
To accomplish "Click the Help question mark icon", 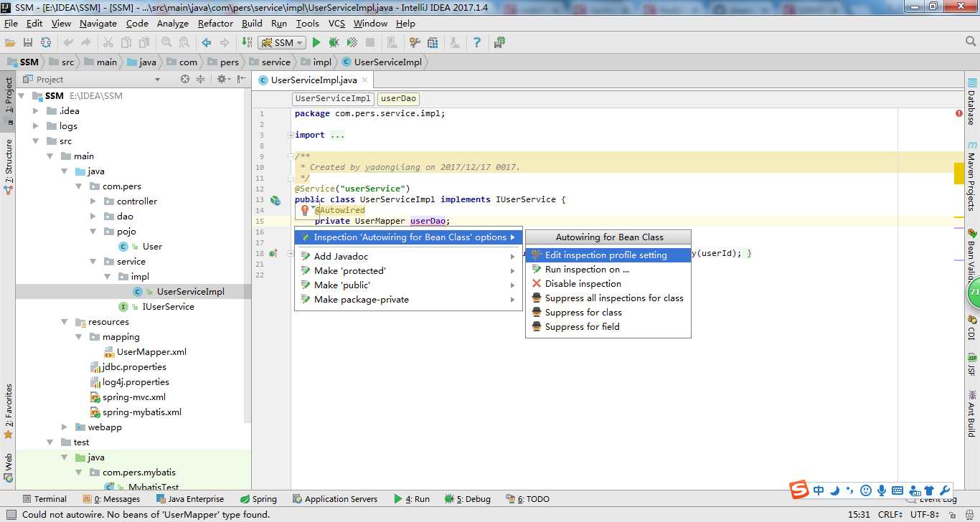I will coord(476,43).
